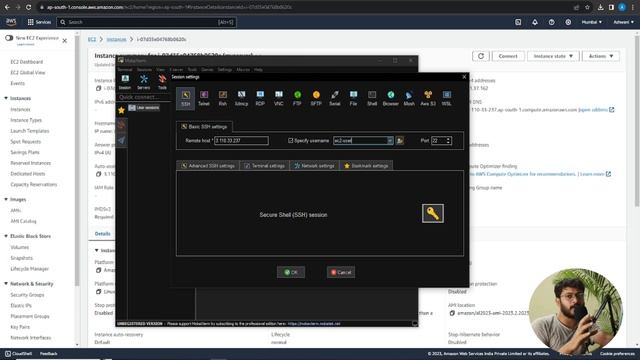Open the AWS account name dropdown
Image resolution: width=640 pixels, height=360 pixels.
click(x=624, y=22)
